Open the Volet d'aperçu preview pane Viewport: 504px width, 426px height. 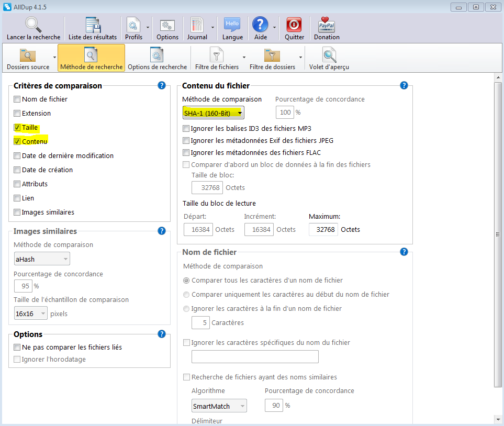click(x=329, y=55)
